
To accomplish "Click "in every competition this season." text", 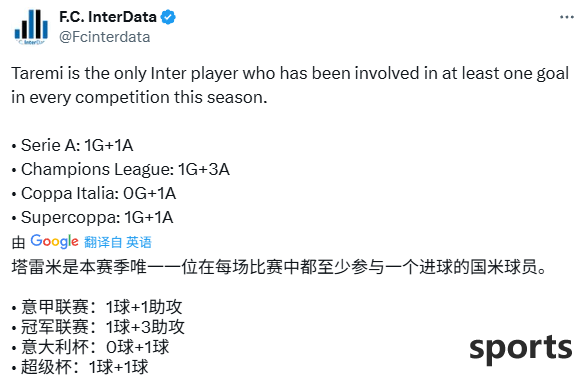I will (x=139, y=98).
